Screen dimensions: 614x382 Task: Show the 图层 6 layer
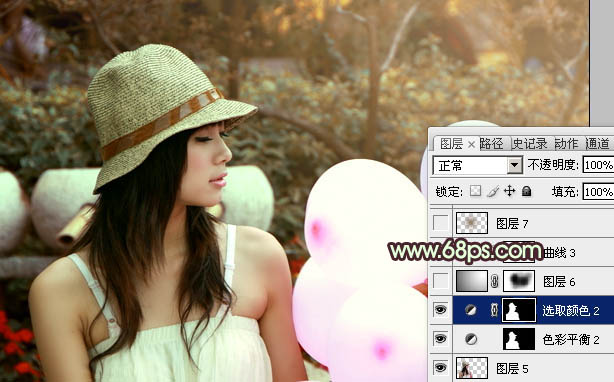441,281
